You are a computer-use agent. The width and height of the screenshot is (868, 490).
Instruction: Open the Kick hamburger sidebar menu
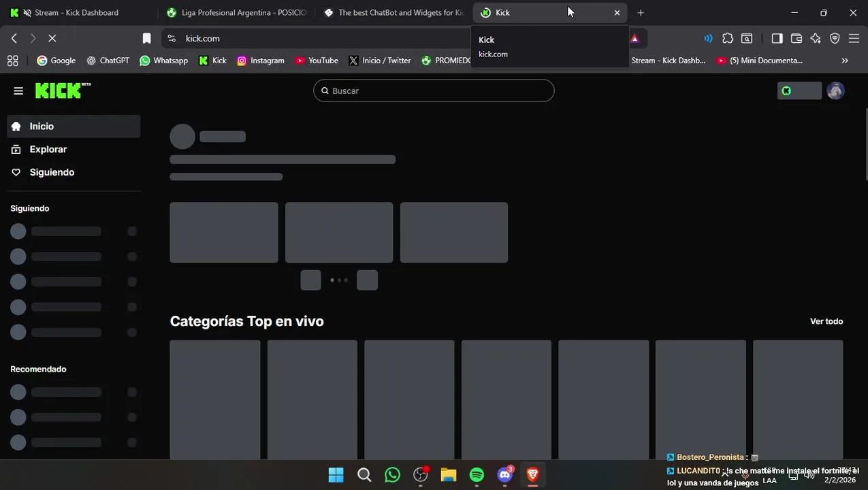click(x=18, y=91)
